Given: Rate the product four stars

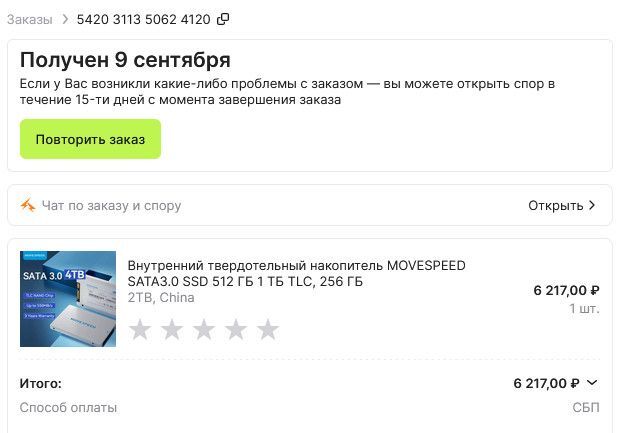Looking at the screenshot, I should (236, 329).
